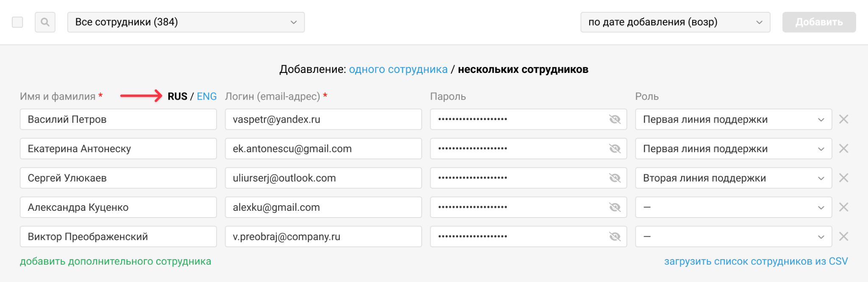This screenshot has width=868, height=282.
Task: Delete the Александра Куценко row
Action: click(843, 207)
